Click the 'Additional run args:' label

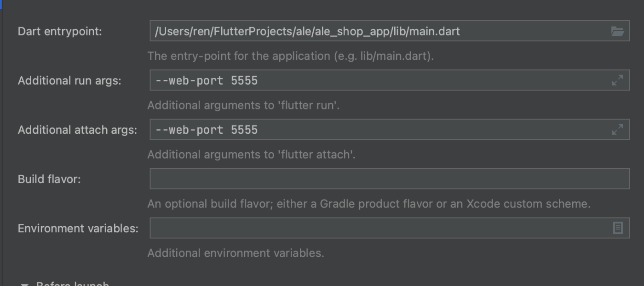pyautogui.click(x=69, y=81)
